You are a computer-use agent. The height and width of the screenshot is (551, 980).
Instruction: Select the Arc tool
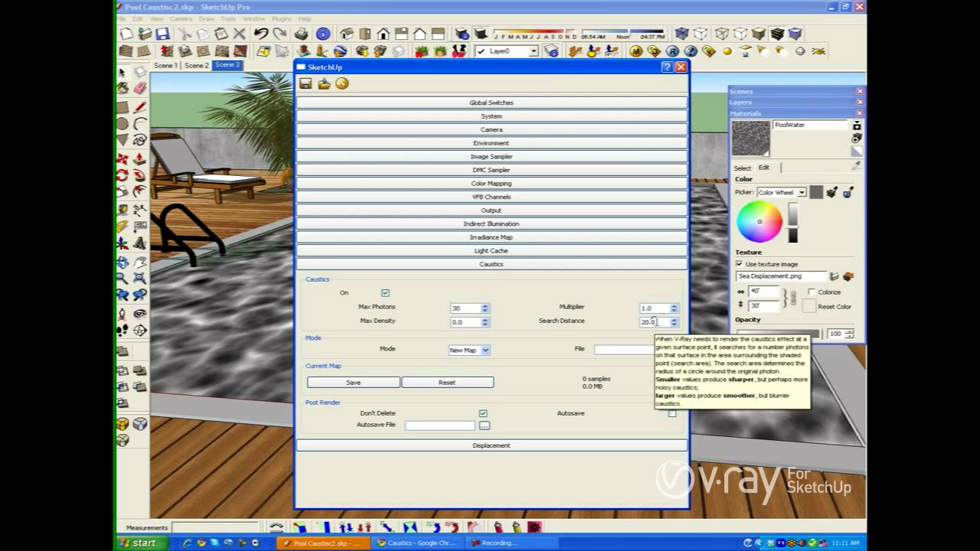pyautogui.click(x=139, y=123)
